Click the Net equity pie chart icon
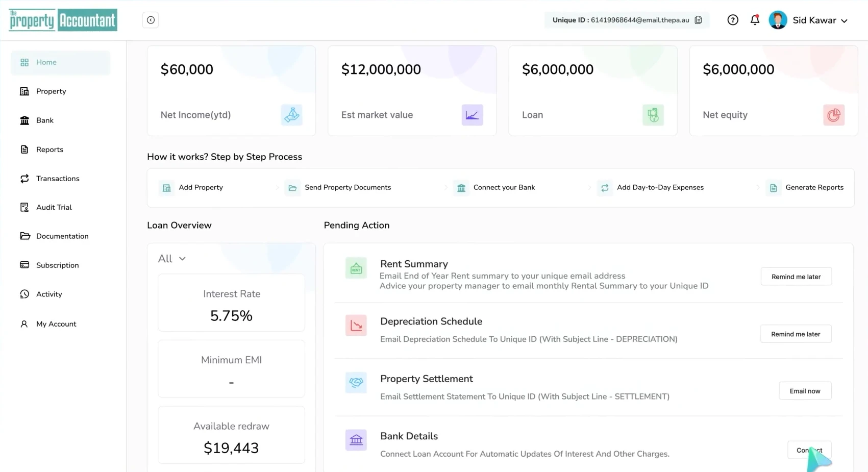 (834, 115)
